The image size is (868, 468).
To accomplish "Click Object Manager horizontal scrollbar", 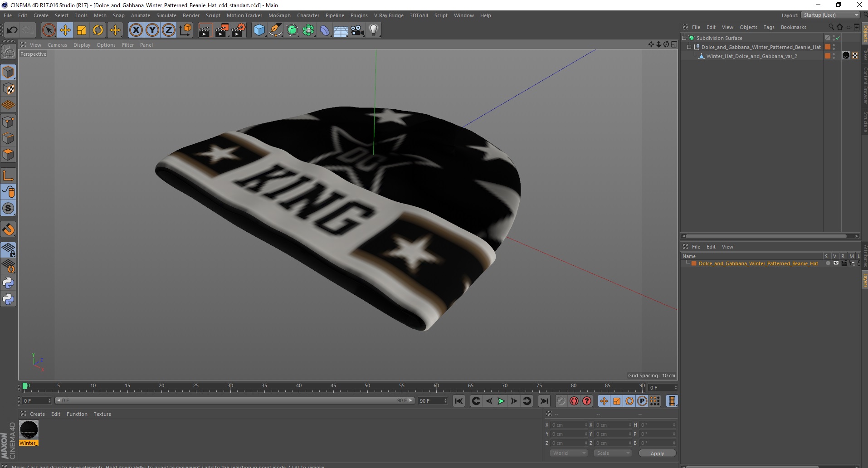I will click(x=766, y=236).
